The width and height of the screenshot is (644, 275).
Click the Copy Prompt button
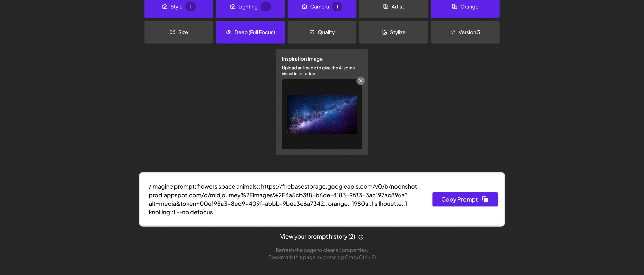click(465, 199)
